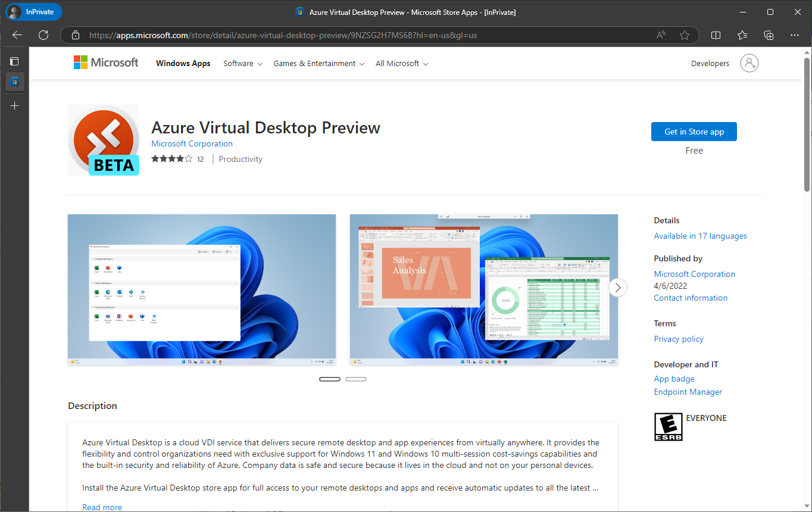Click the Productivity category link
This screenshot has width=812, height=512.
point(241,159)
